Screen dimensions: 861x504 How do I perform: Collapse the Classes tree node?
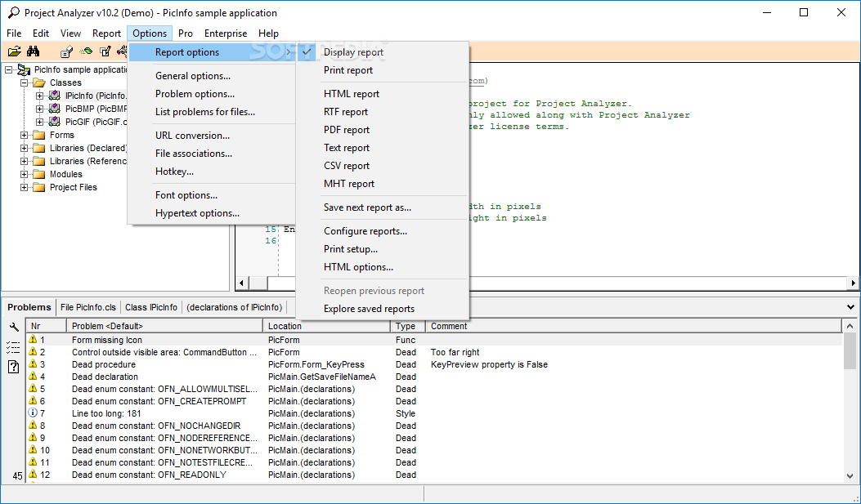coord(25,83)
